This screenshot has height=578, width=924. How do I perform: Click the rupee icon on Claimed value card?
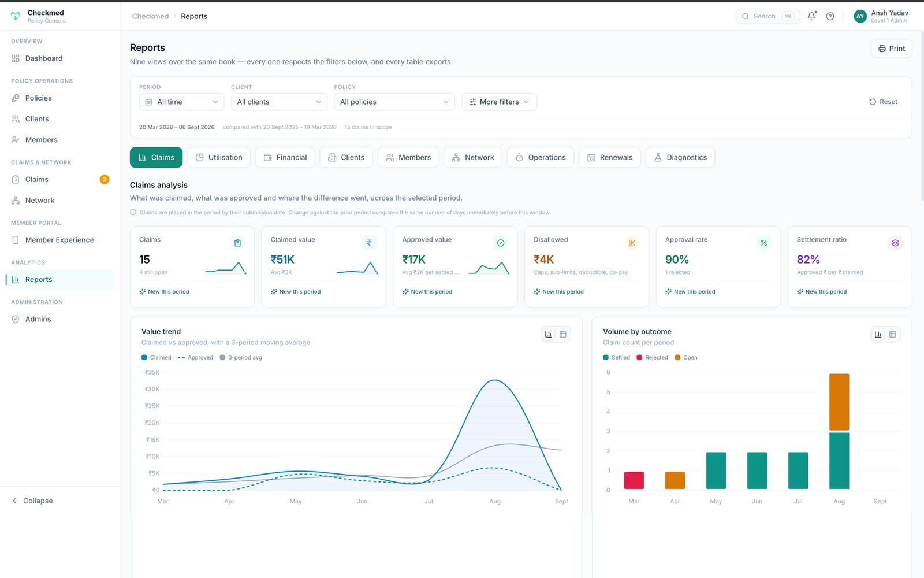pos(369,243)
